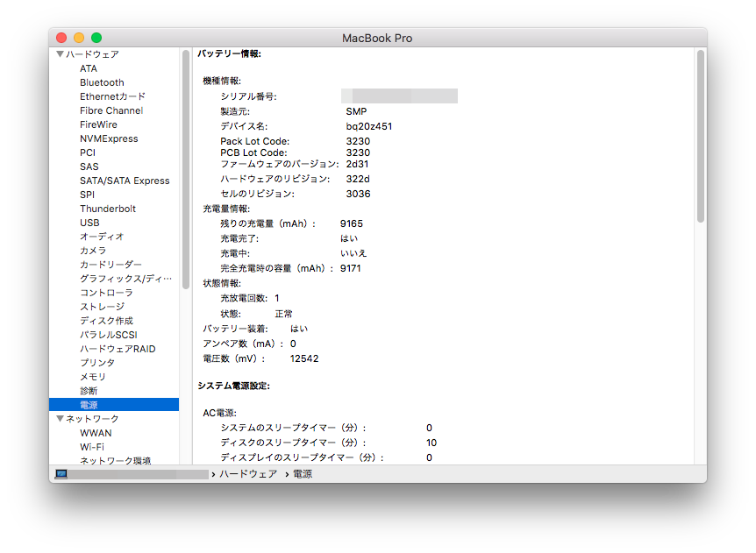Viewport: 756px width, 553px height.
Task: Open the パラレルSCSI entry
Action: point(109,334)
